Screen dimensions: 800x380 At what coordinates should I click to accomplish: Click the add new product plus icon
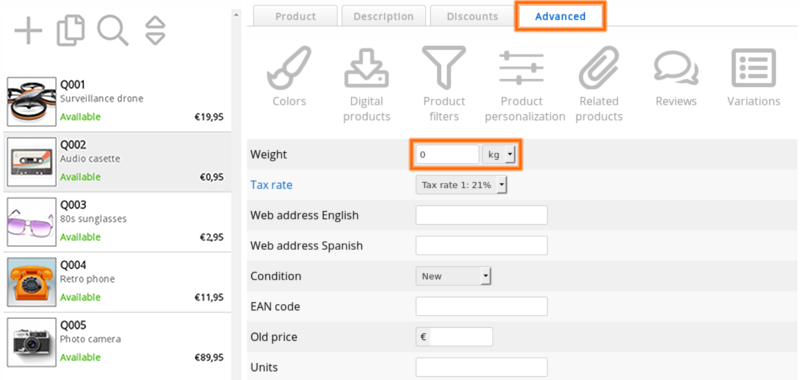28,31
